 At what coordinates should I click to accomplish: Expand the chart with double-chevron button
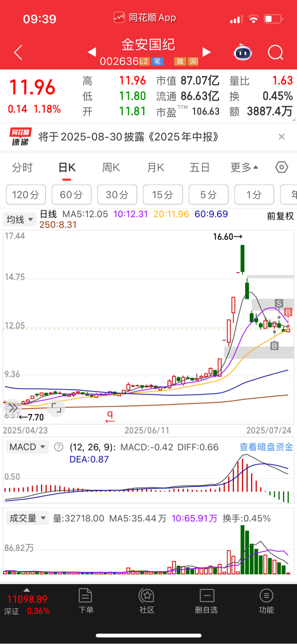pos(13,408)
